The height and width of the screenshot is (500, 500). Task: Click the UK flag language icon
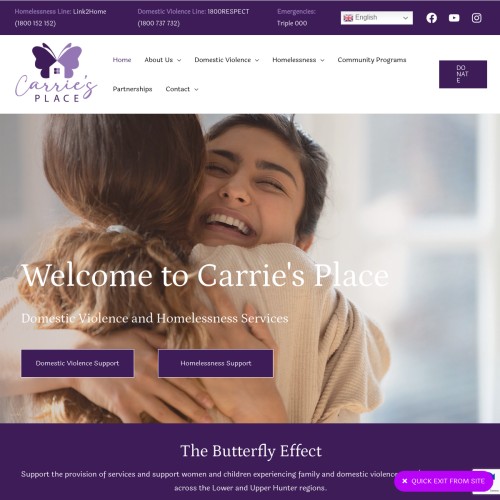click(x=348, y=18)
